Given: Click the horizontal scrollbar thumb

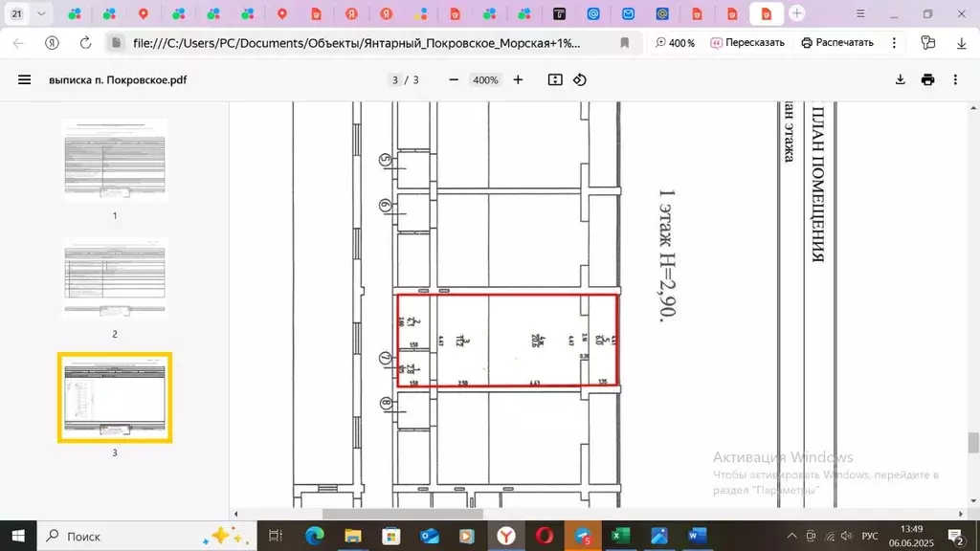Looking at the screenshot, I should coord(403,514).
